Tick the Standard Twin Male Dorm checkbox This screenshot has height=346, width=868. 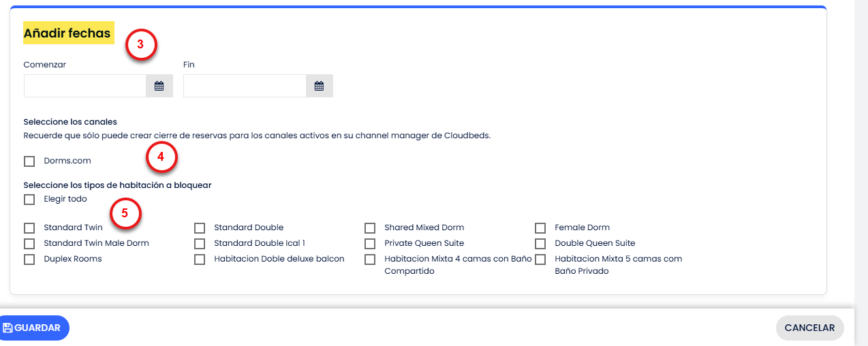(x=29, y=244)
